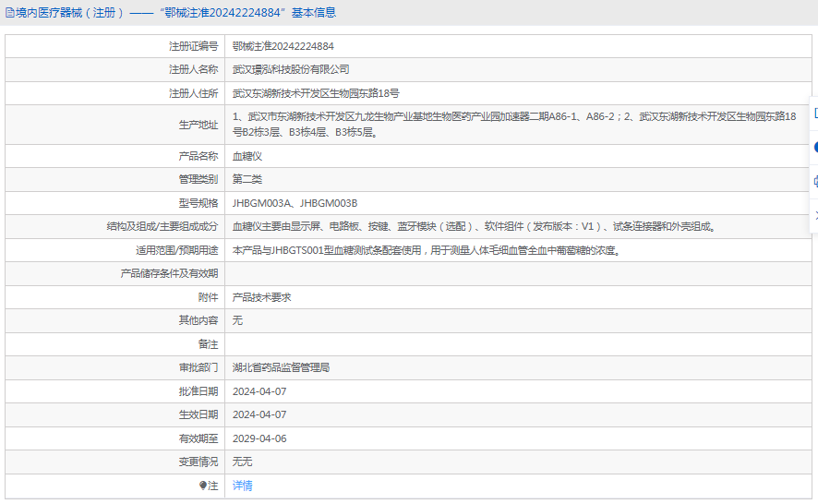Select intended use text starting 本产品与JHBGTS001

pos(427,250)
